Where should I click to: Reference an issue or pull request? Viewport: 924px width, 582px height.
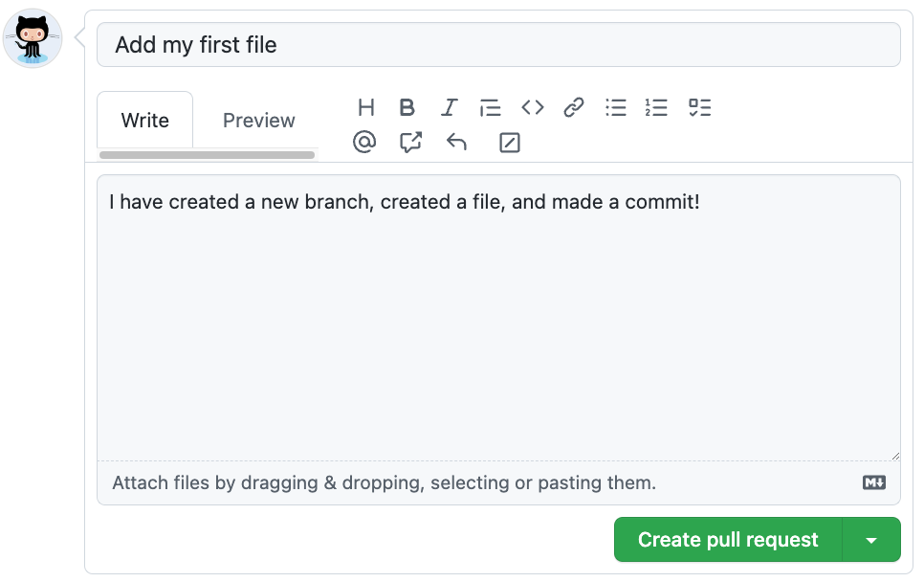pyautogui.click(x=410, y=142)
